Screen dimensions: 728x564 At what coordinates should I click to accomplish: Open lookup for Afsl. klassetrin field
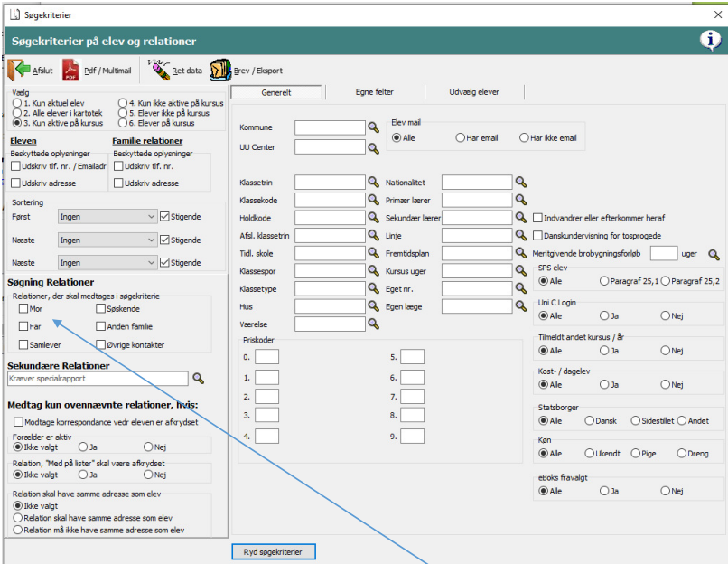tap(374, 235)
